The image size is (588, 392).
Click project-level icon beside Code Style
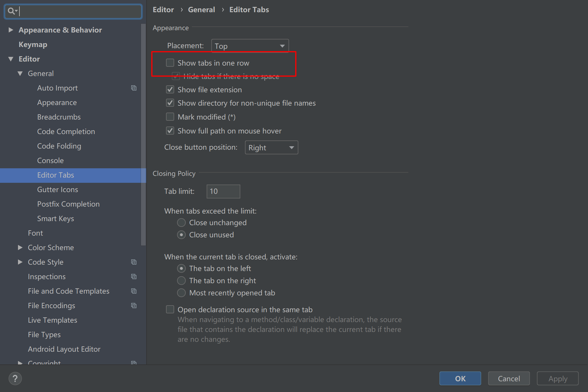tap(134, 262)
